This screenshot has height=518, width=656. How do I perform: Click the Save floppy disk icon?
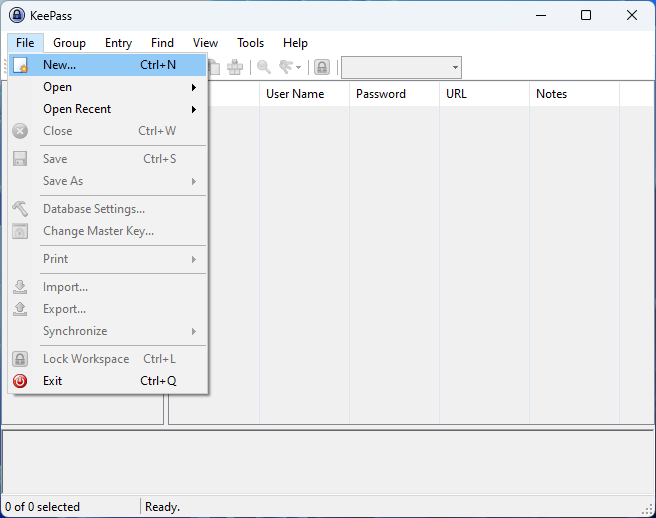(20, 159)
